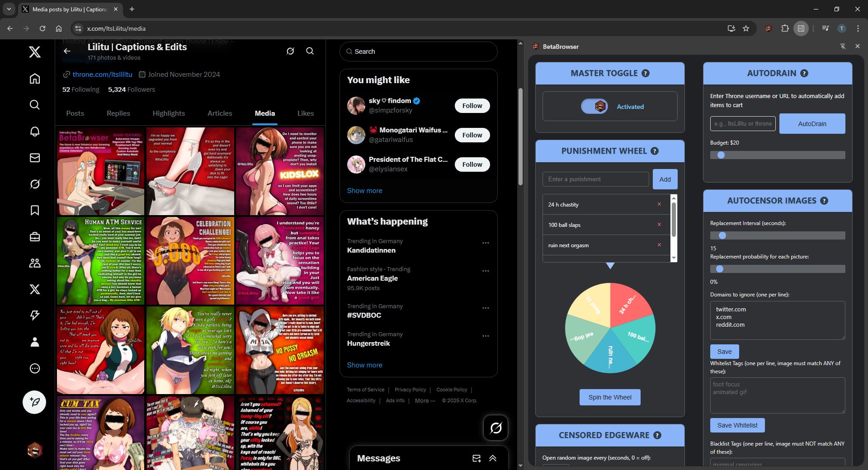
Task: Click the back arrow beside Lilitu header
Action: pyautogui.click(x=67, y=51)
